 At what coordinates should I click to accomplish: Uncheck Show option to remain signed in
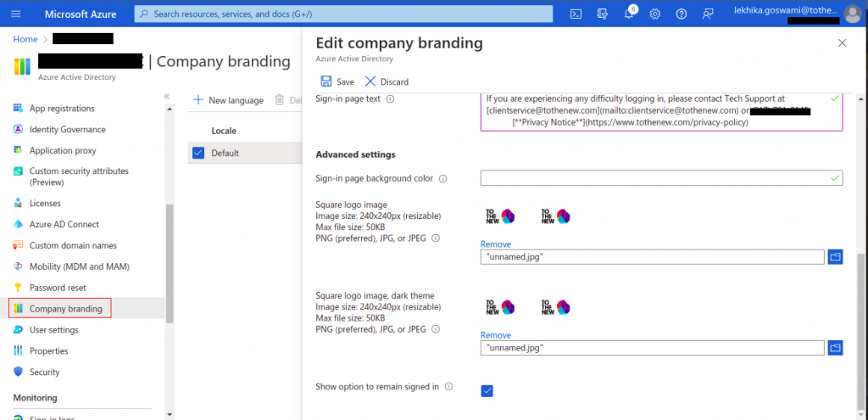pyautogui.click(x=487, y=391)
